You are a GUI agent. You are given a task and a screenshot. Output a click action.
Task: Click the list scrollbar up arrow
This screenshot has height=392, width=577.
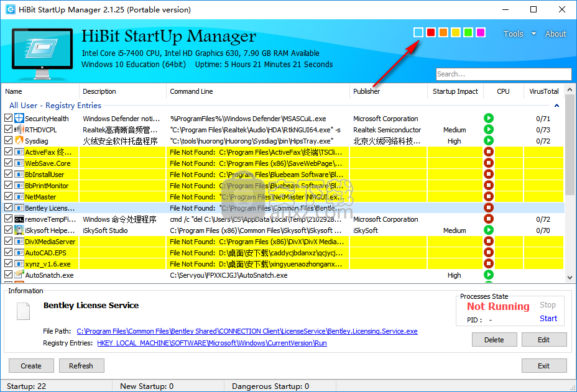570,89
